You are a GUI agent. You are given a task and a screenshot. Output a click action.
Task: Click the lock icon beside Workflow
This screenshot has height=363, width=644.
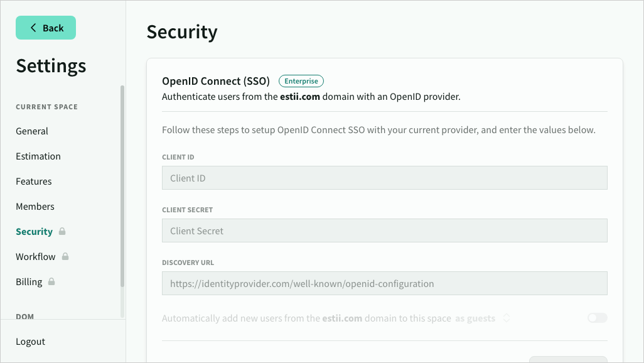tap(65, 257)
